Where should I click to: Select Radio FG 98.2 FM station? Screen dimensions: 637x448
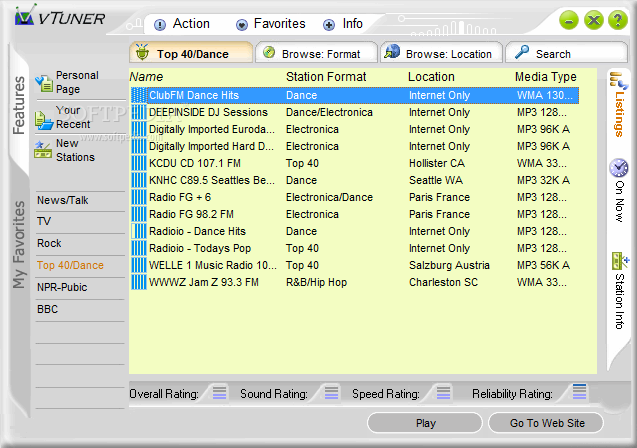[355, 214]
